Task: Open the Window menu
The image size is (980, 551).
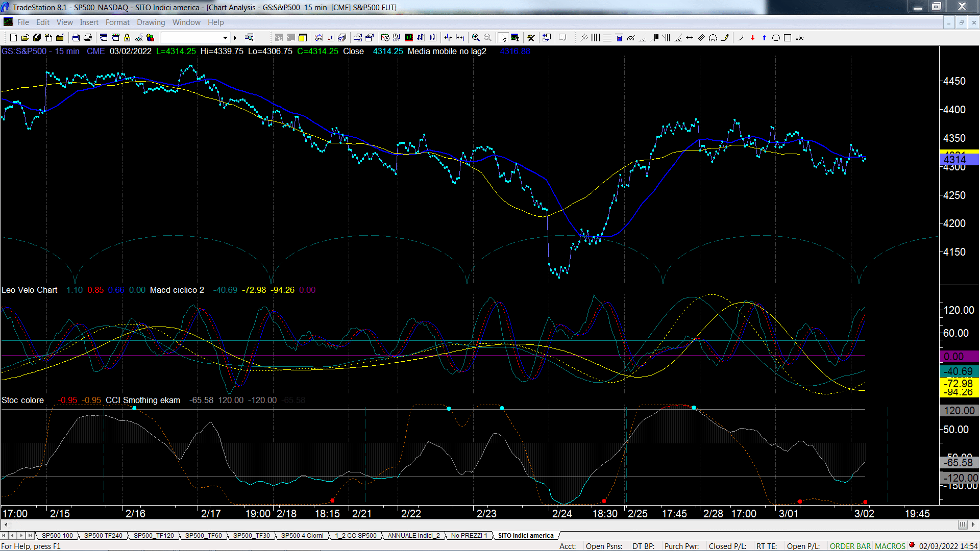Action: (186, 22)
